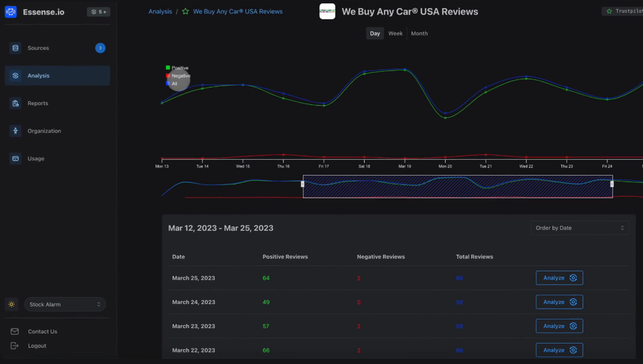Click the Total Reviews column header

(475, 257)
